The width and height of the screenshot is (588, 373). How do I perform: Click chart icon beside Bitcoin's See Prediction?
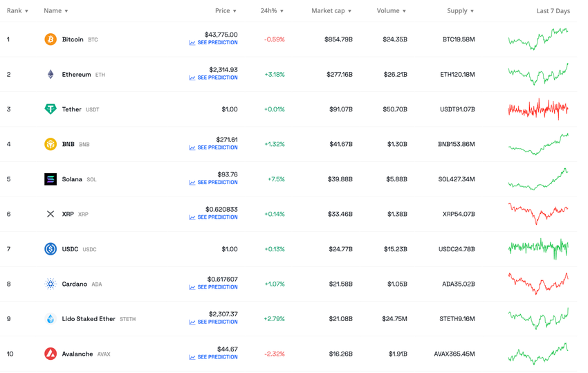192,43
